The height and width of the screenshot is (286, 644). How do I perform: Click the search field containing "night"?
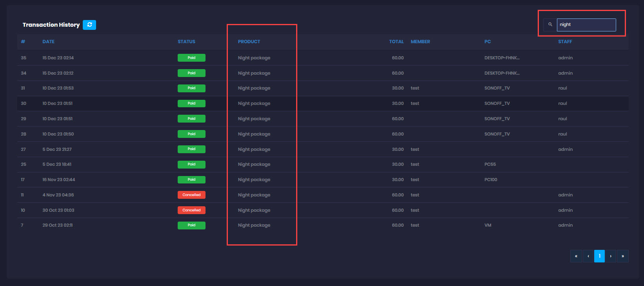(586, 25)
